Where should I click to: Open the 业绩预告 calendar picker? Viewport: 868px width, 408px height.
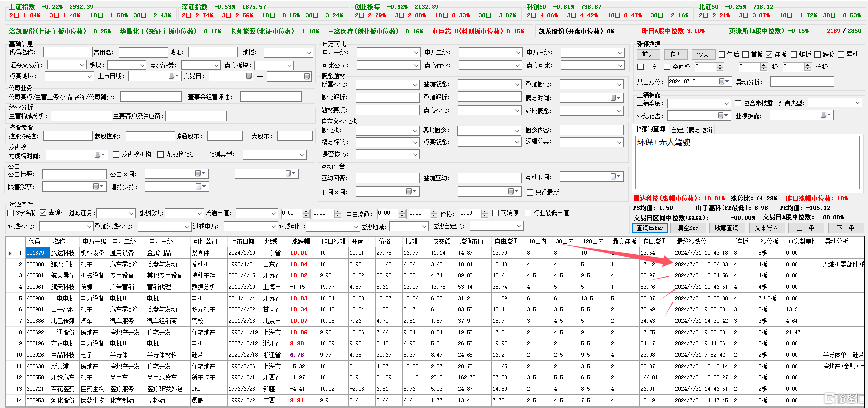click(x=723, y=115)
